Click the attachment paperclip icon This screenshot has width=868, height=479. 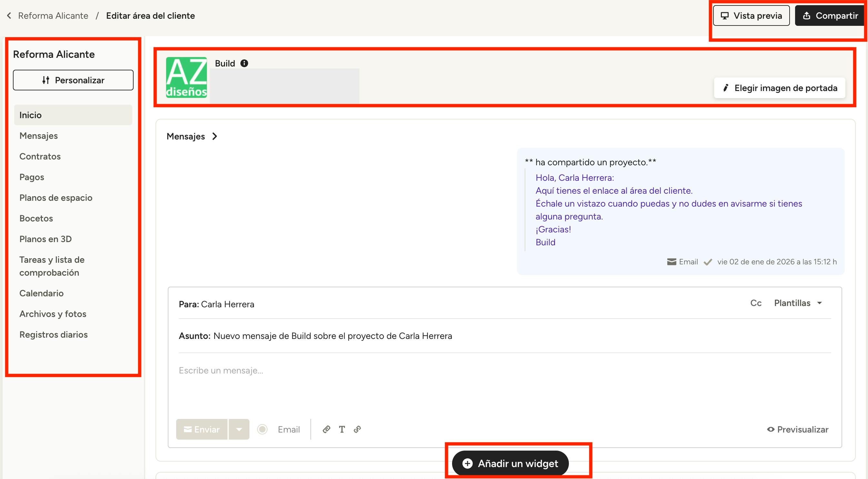326,429
